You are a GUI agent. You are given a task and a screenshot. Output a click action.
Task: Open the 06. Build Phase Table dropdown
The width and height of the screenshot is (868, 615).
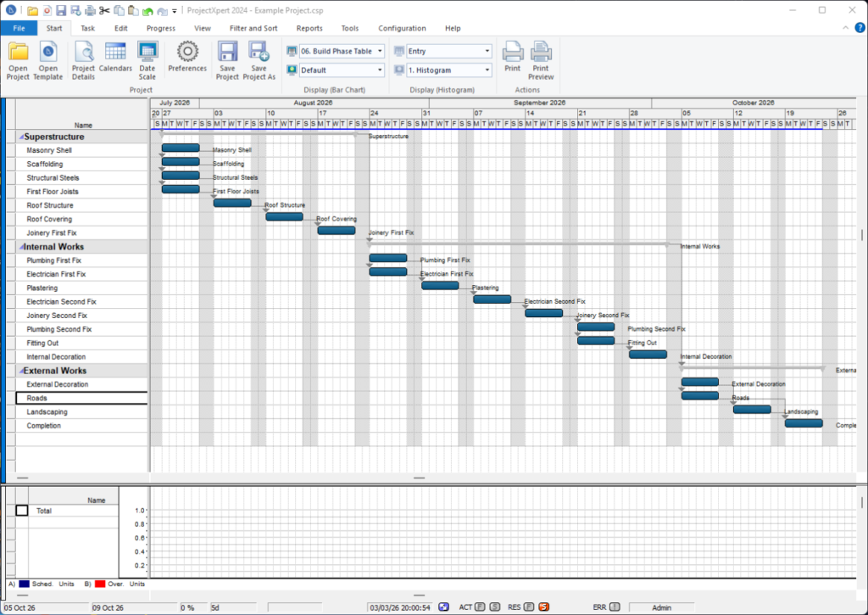pyautogui.click(x=342, y=51)
